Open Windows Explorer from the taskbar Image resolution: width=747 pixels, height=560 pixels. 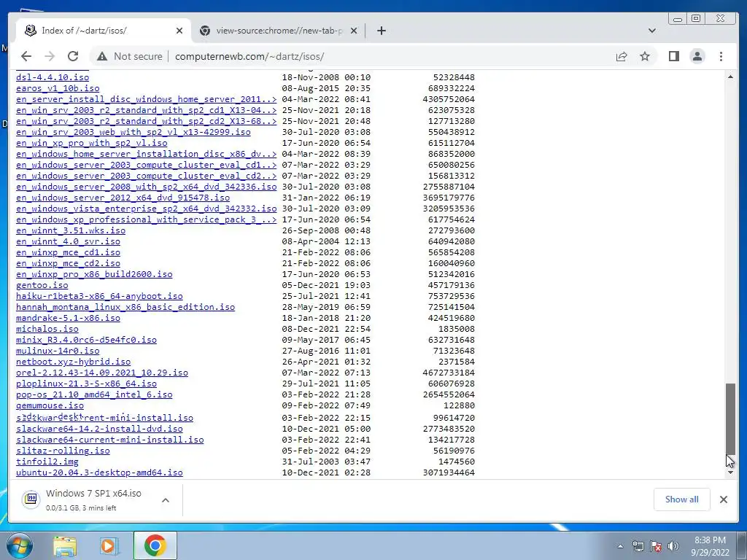tap(65, 545)
